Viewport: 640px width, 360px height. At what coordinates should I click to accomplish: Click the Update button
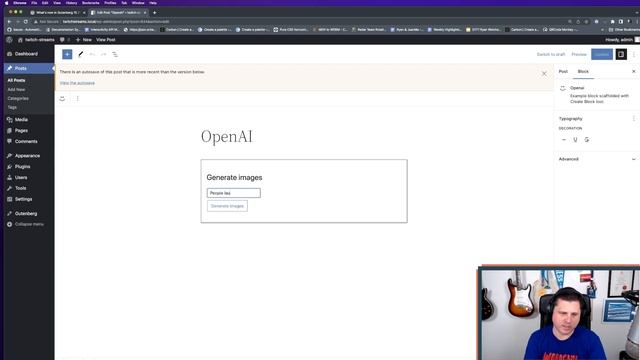(x=602, y=54)
